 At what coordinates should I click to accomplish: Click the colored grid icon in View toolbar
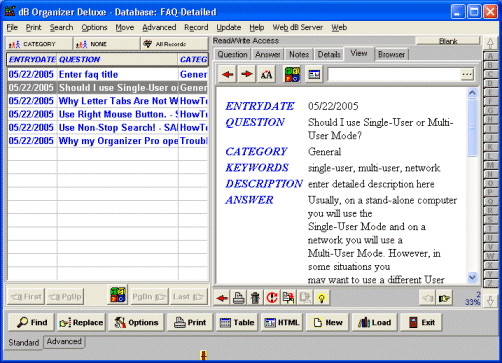click(292, 74)
